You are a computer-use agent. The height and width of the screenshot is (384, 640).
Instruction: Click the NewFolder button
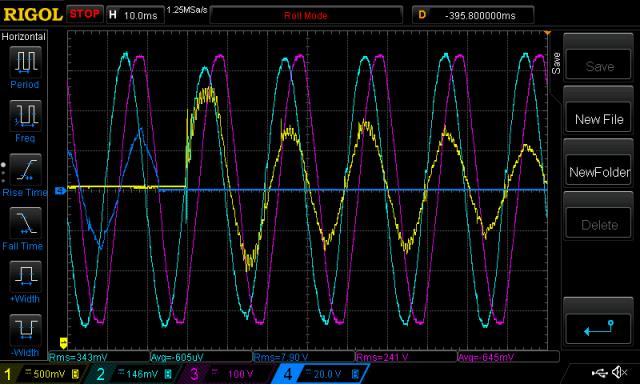pyautogui.click(x=598, y=172)
